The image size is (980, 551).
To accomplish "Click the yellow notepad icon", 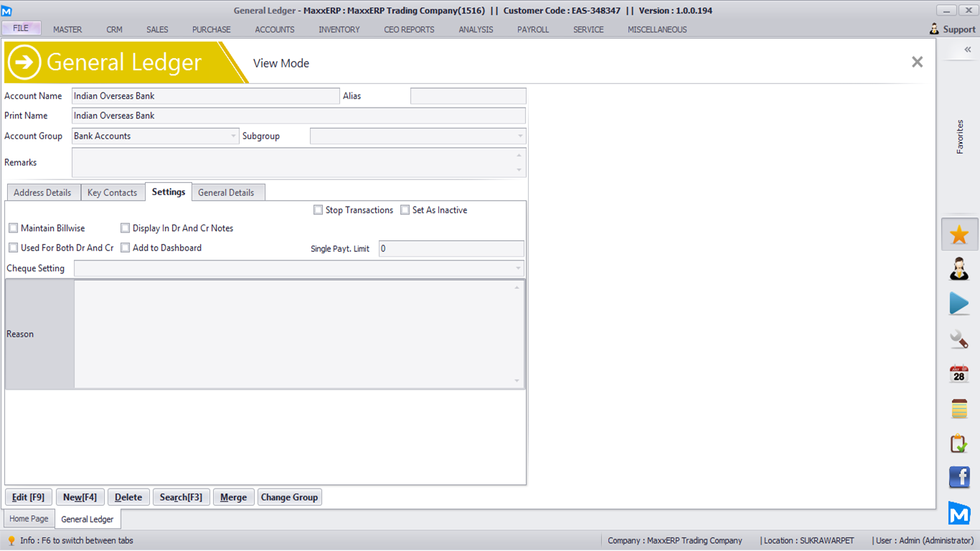I will [959, 408].
